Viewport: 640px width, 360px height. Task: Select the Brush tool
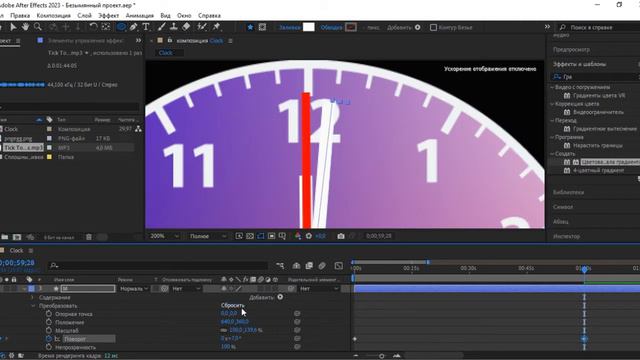[x=162, y=27]
